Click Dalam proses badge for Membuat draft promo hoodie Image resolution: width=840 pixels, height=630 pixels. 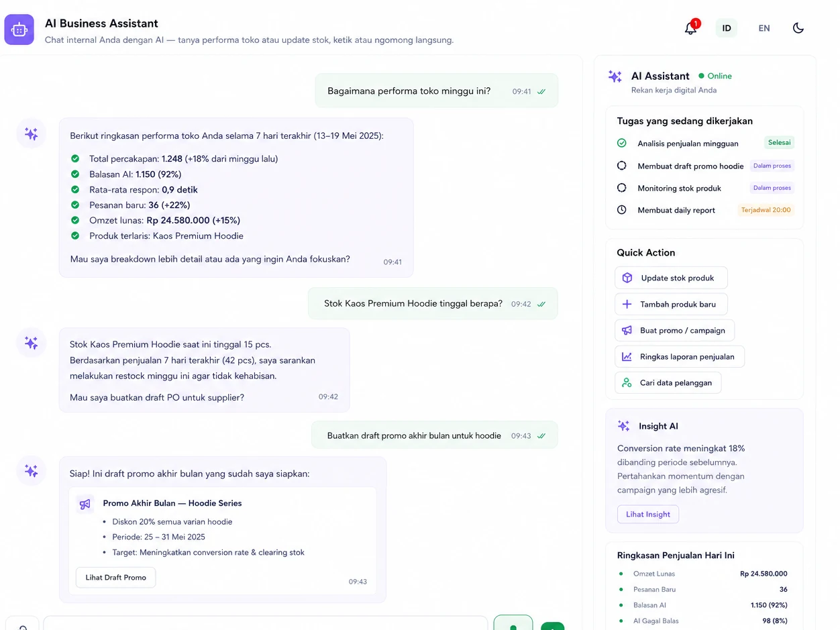[x=772, y=166]
